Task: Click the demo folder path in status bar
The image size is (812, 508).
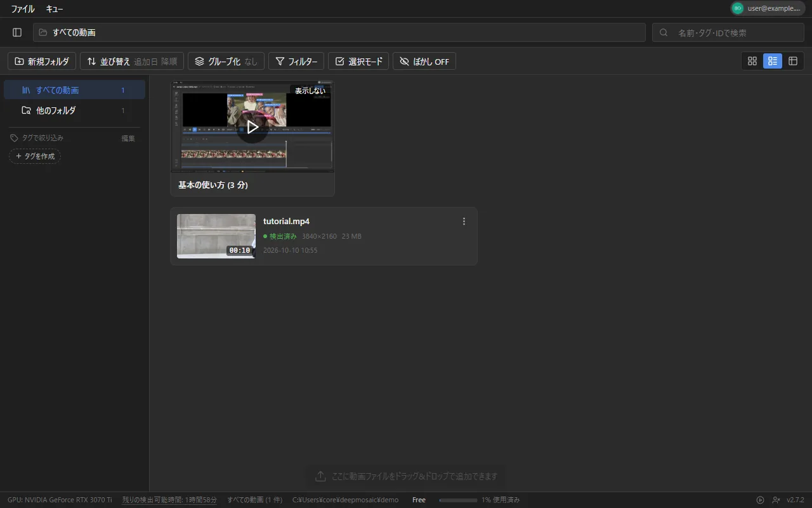Action: tap(346, 500)
